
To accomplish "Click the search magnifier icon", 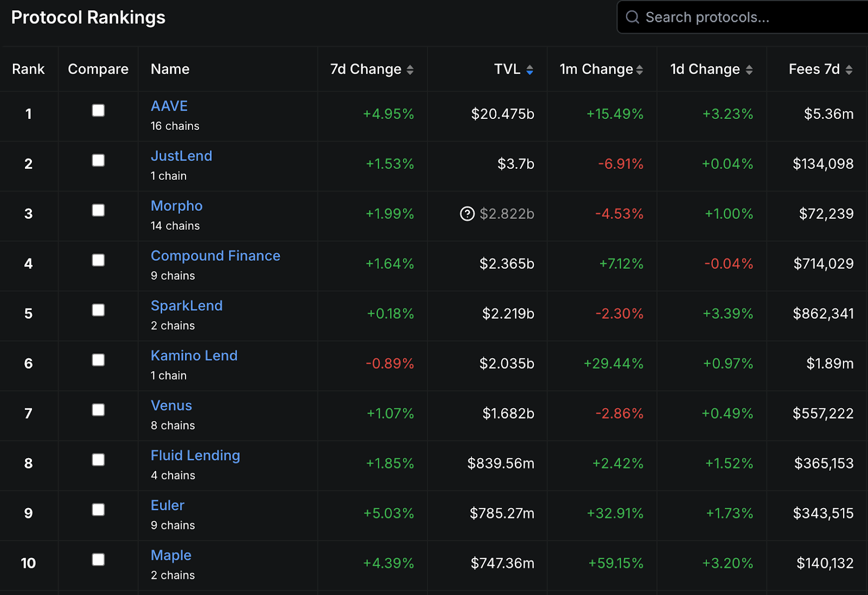I will click(x=632, y=17).
